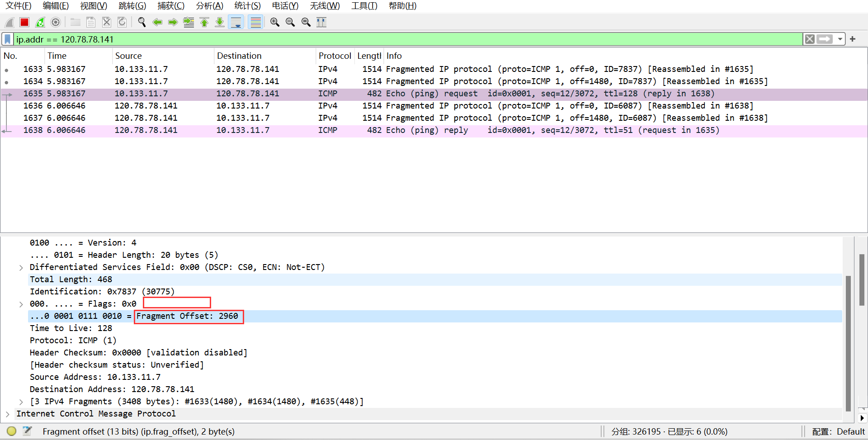Screen dimensions: 868x440
Task: Go back in packet history
Action: [x=157, y=22]
